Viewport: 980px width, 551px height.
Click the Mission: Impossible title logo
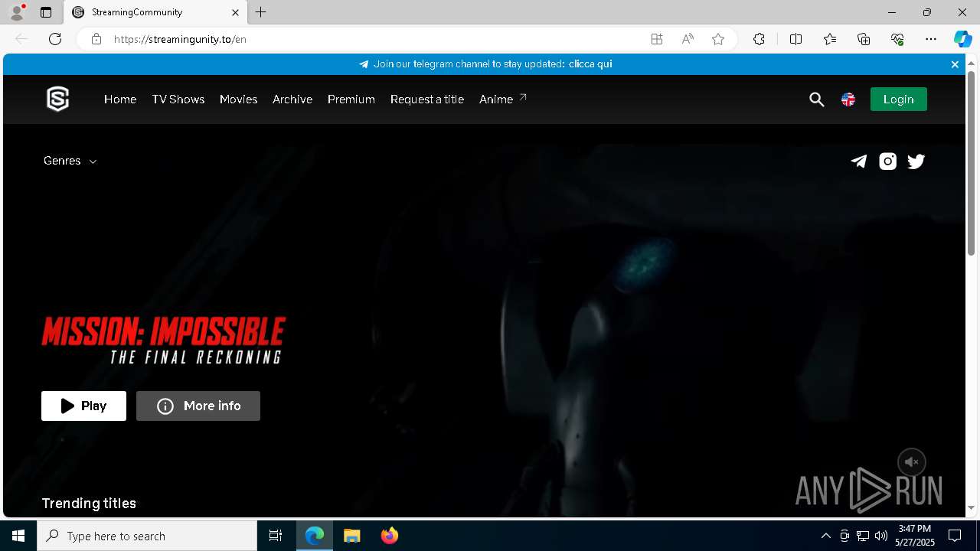(164, 341)
